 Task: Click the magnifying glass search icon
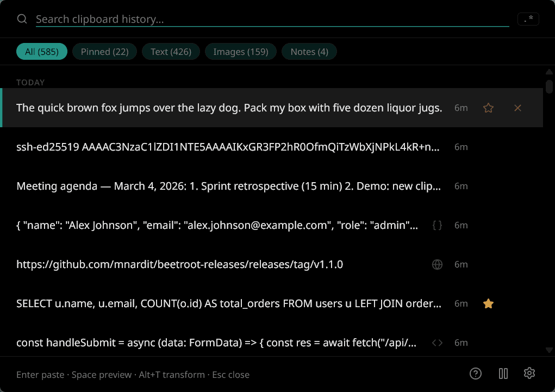[x=22, y=18]
